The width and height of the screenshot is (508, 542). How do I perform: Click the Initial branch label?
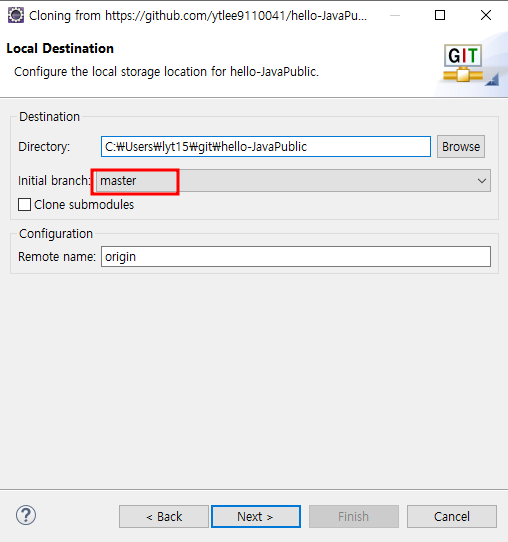pos(54,181)
